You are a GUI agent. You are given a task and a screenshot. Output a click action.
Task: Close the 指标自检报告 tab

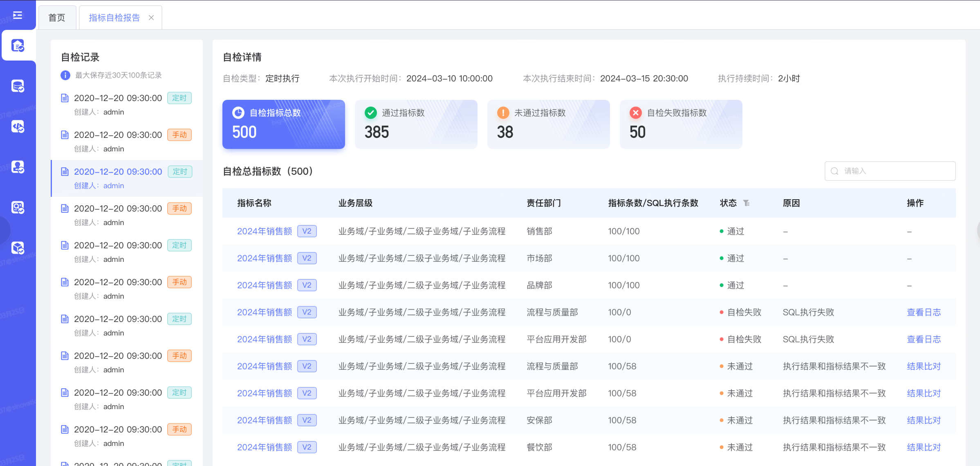click(x=151, y=18)
